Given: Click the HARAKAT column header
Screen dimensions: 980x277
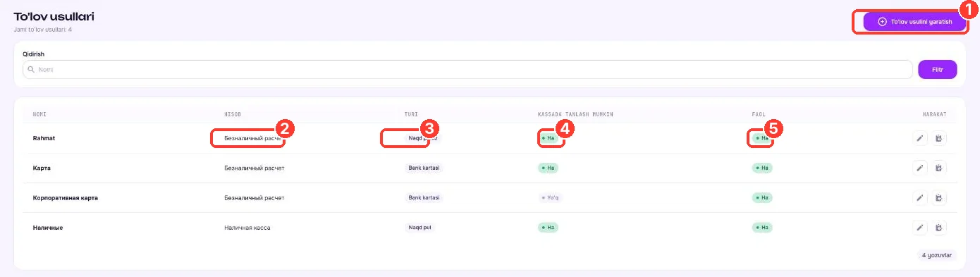Looking at the screenshot, I should coord(935,113).
